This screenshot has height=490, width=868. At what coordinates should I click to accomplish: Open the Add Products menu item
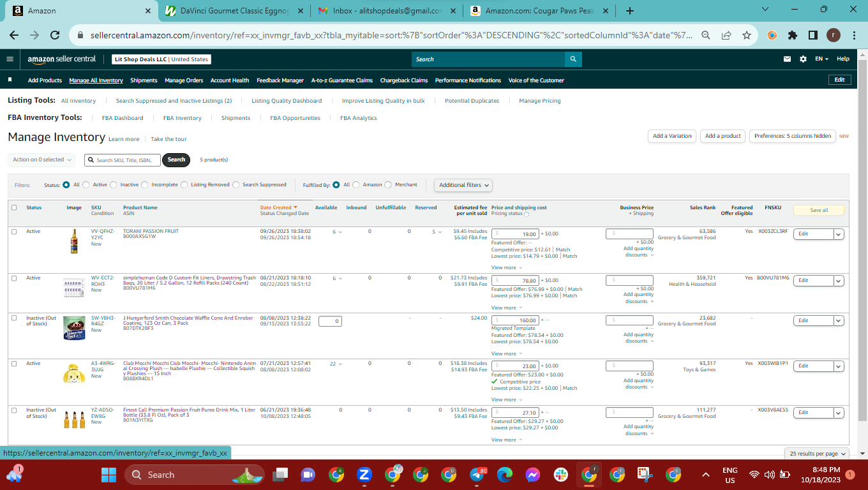[x=45, y=80]
